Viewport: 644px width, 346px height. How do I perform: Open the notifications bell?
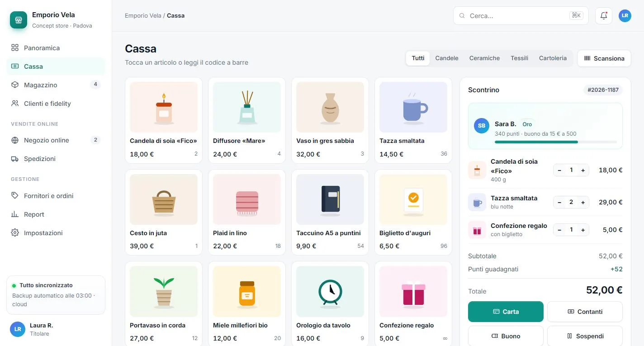[604, 15]
